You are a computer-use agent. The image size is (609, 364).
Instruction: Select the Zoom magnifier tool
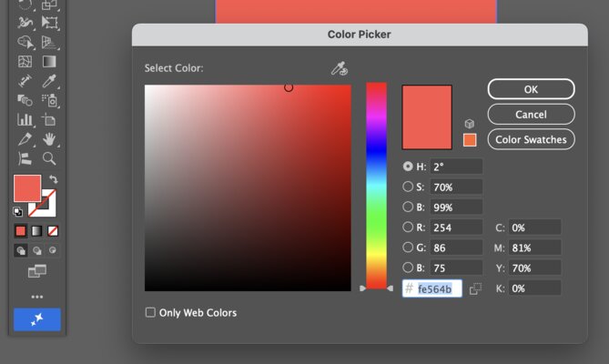(49, 158)
